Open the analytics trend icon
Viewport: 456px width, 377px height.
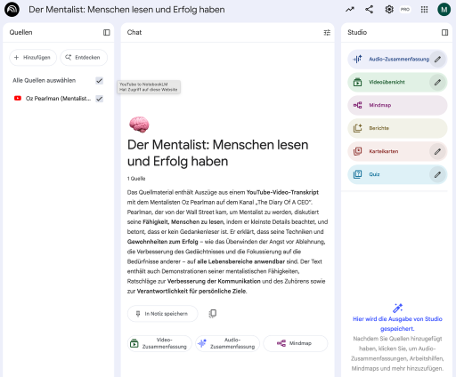350,9
